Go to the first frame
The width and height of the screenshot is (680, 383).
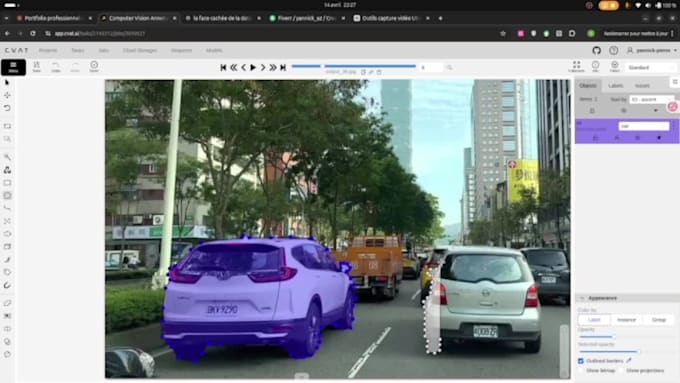223,67
